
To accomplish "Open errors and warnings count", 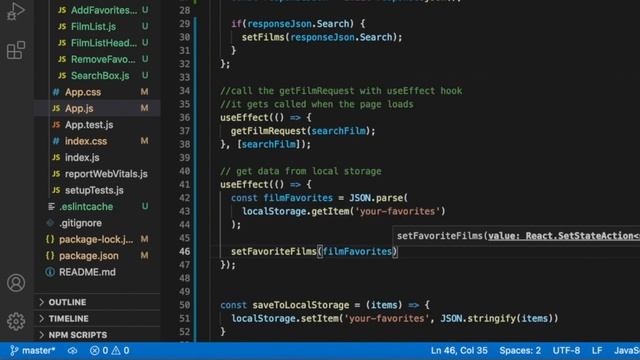I will coord(109,351).
